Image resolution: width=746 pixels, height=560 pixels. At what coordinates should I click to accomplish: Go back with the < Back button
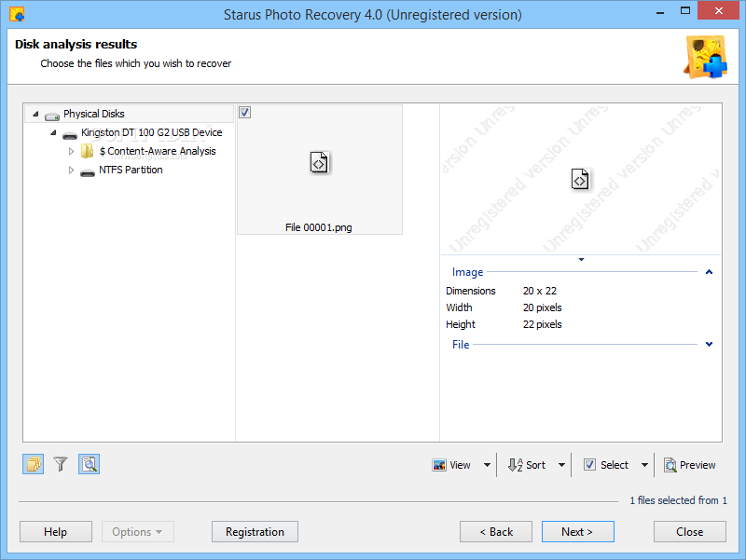point(496,531)
